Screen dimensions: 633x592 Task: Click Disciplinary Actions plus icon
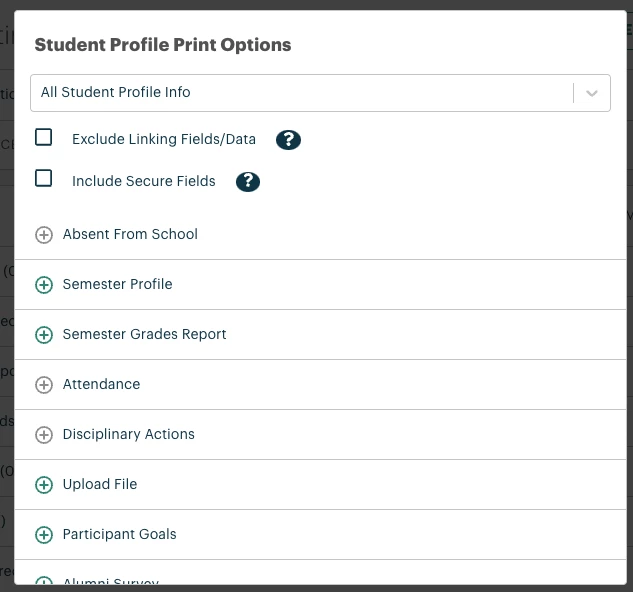[x=44, y=435]
